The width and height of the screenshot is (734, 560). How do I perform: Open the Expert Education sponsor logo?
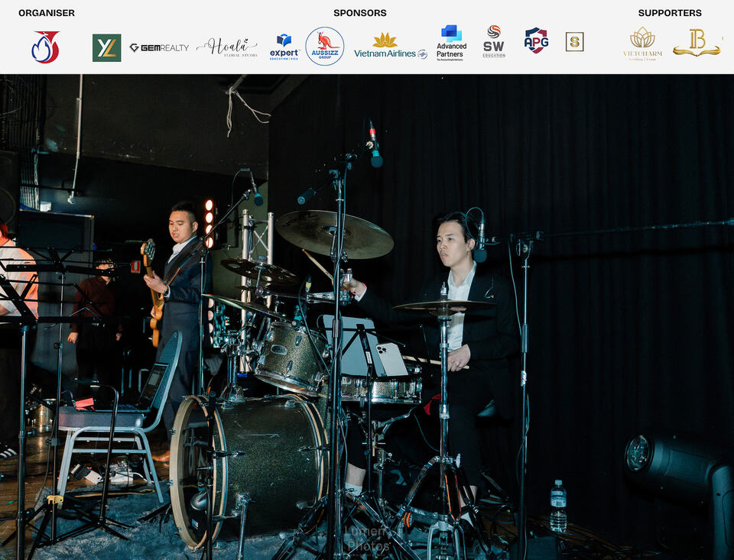[x=284, y=47]
